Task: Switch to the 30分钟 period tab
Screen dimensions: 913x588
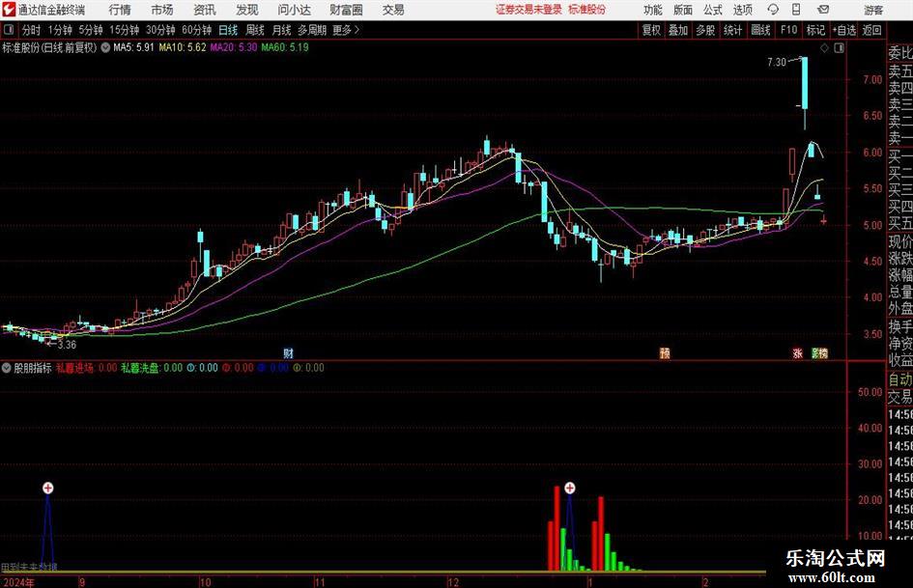Action: point(160,30)
